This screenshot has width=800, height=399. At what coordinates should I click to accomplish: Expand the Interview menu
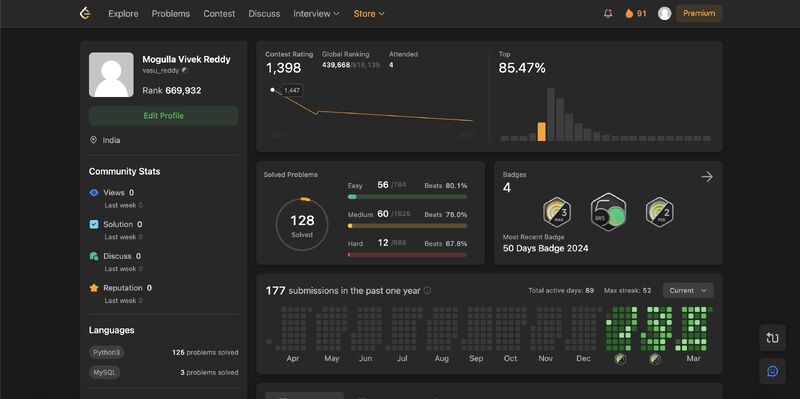click(x=316, y=14)
